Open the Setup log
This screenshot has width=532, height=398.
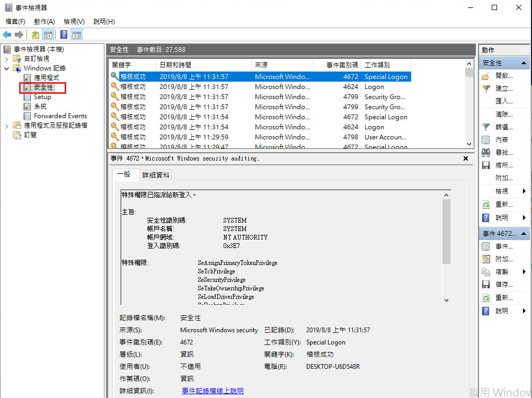42,97
